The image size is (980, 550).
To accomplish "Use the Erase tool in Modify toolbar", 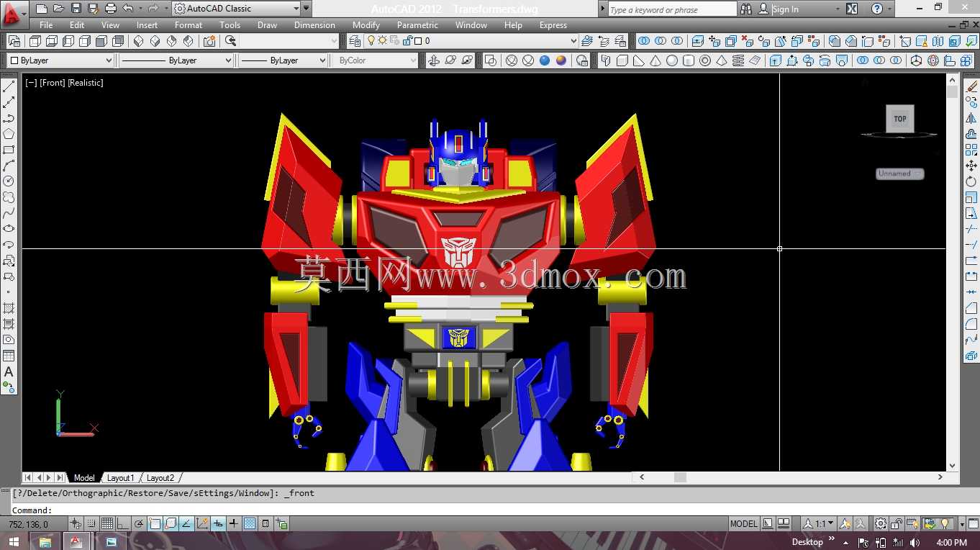I will coord(971,86).
